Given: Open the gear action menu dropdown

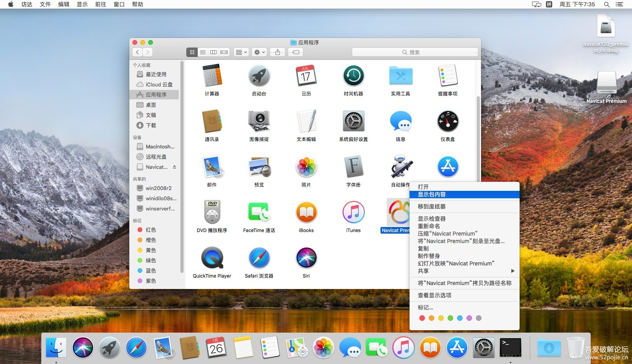Looking at the screenshot, I should coord(259,52).
